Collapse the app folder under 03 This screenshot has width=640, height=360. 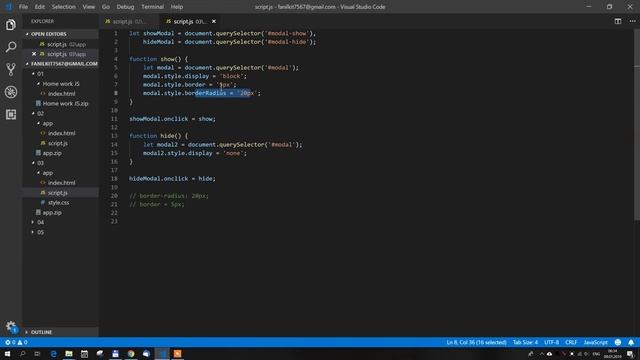(x=60, y=173)
